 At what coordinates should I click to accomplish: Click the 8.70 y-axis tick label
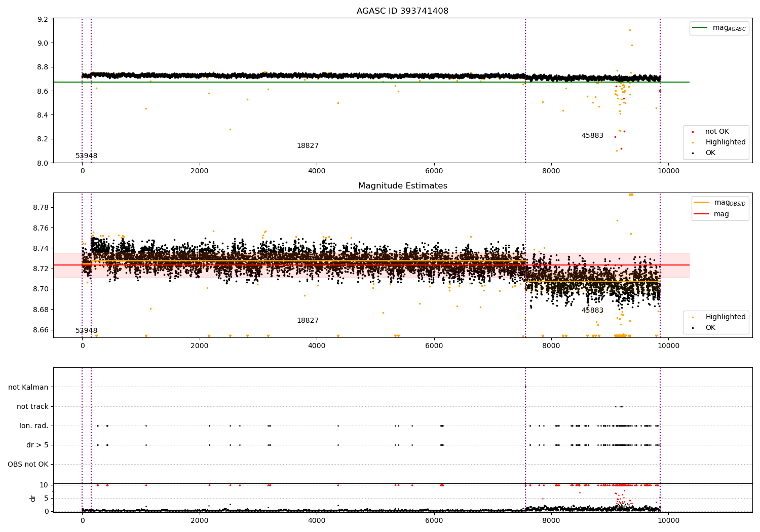(x=41, y=289)
